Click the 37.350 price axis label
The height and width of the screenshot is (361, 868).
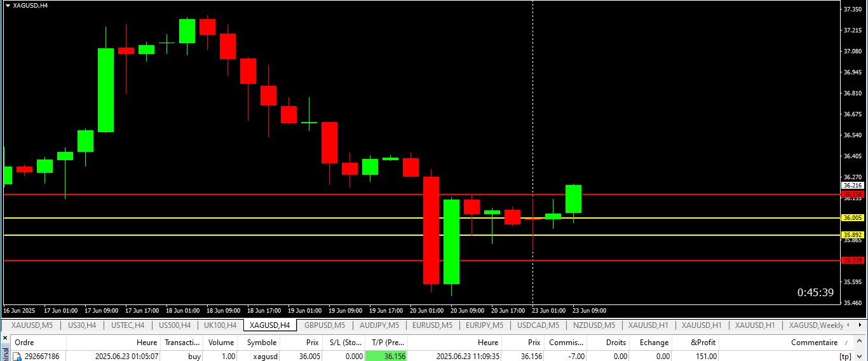[852, 9]
